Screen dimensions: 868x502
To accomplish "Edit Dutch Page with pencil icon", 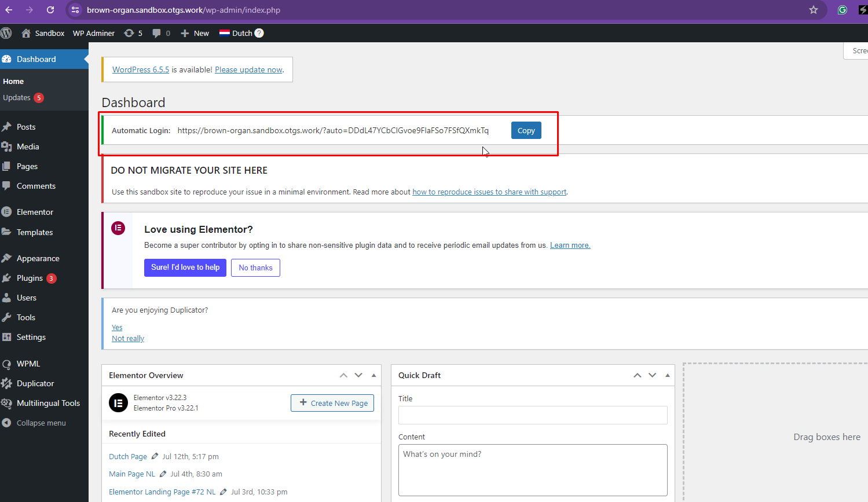I will [x=155, y=456].
